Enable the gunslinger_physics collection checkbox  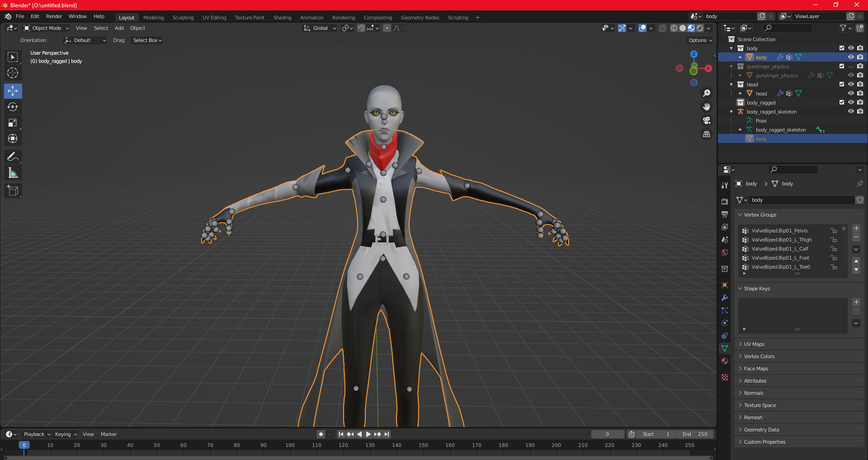(842, 66)
